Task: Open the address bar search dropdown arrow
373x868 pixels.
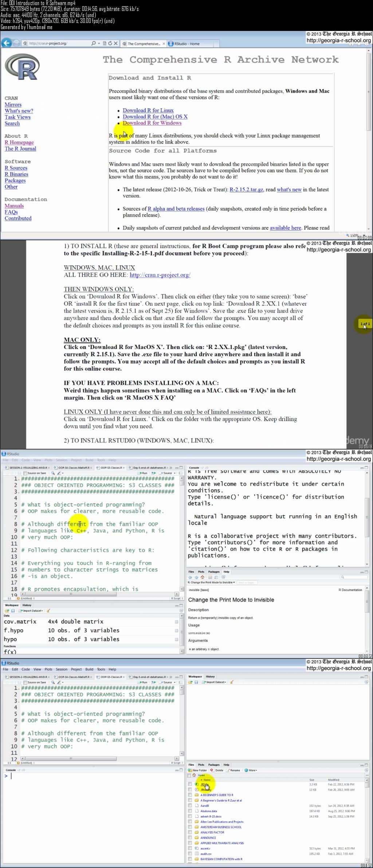Action: click(99, 43)
